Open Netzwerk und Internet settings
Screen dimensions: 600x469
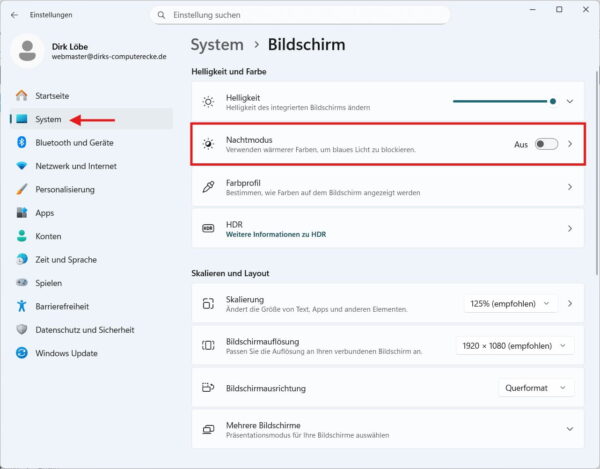[91, 166]
